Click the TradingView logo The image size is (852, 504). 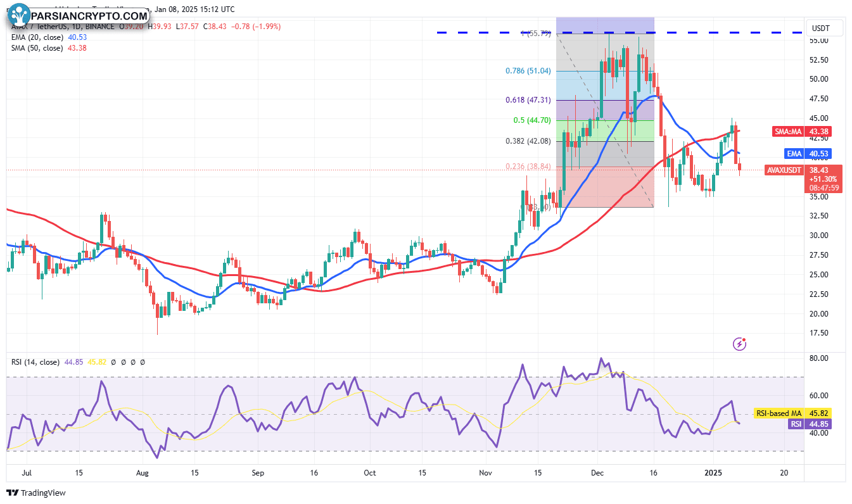coord(36,493)
